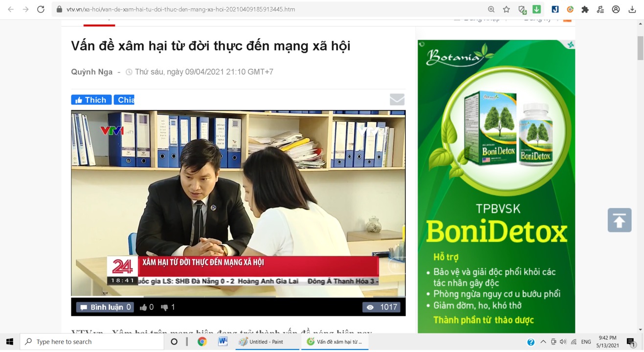Open the browser downloads tray icon
Image resolution: width=644 pixels, height=352 pixels.
[632, 9]
